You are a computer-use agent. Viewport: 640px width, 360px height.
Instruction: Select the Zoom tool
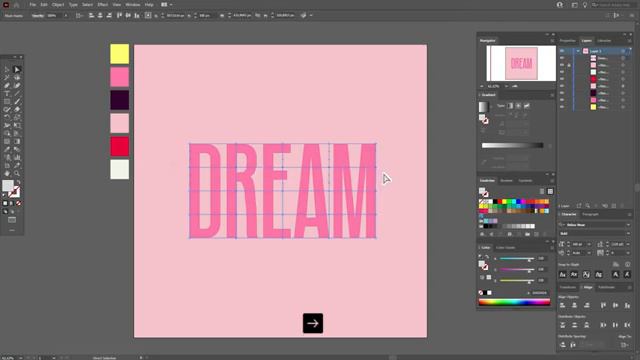click(x=17, y=173)
